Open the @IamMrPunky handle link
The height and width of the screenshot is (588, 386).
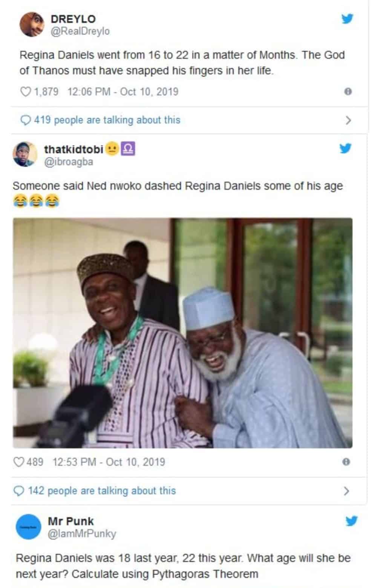coord(82,534)
